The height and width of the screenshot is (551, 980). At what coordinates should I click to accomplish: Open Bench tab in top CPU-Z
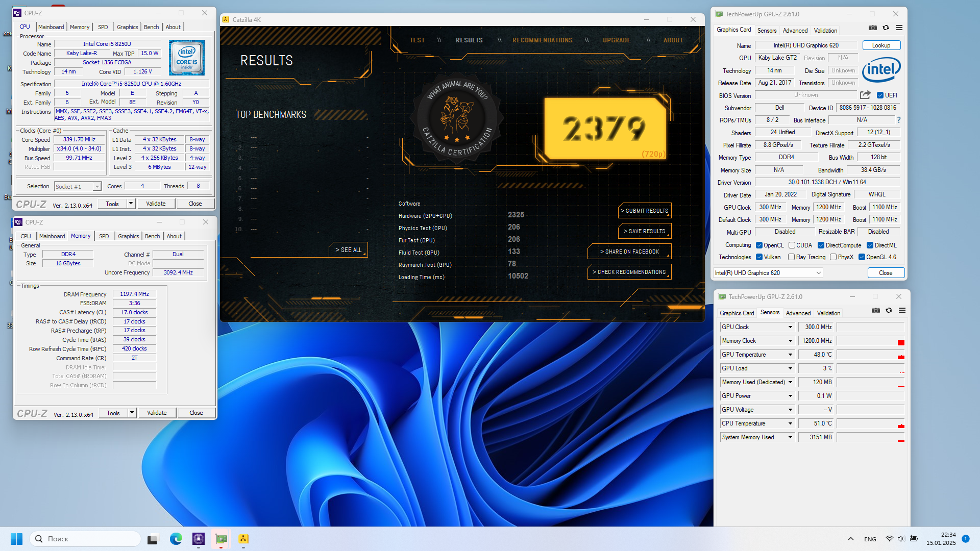point(152,27)
